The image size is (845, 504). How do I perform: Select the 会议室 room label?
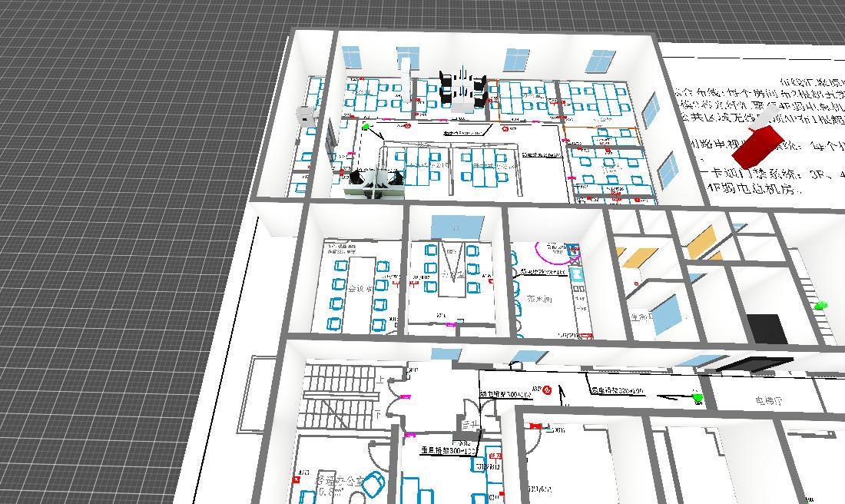tap(360, 290)
